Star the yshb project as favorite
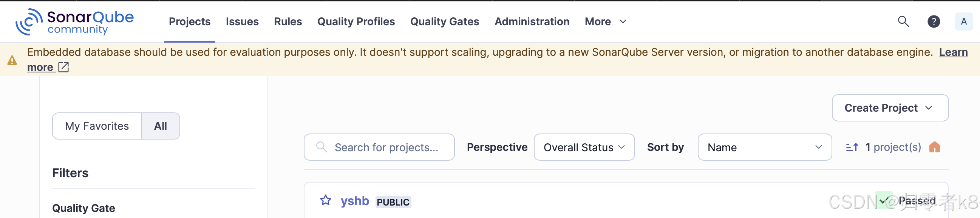 click(x=325, y=201)
